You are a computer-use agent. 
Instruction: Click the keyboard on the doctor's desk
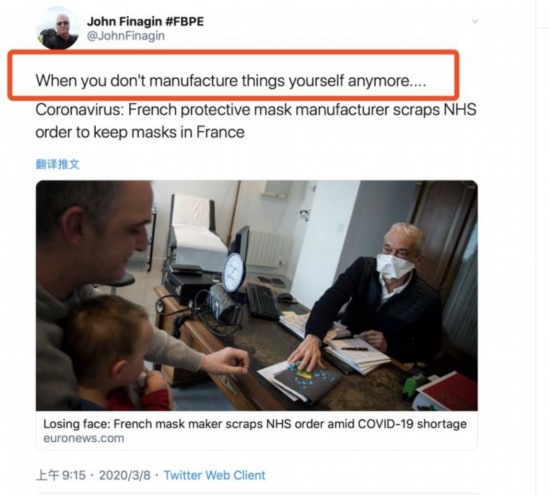264,302
